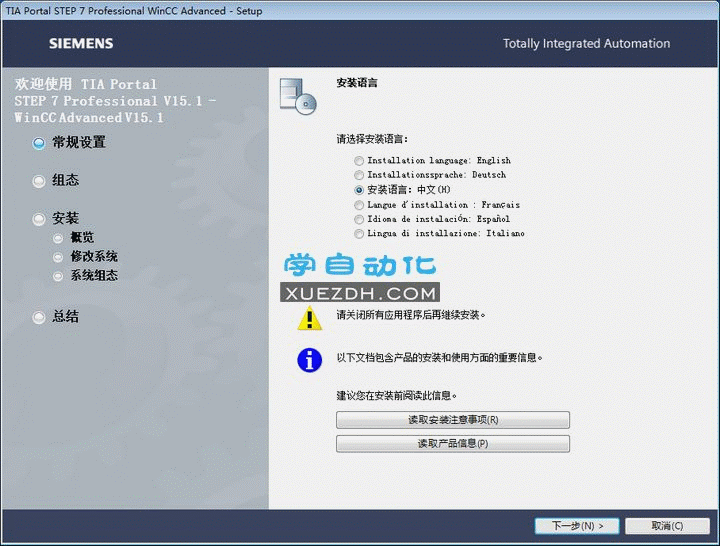The height and width of the screenshot is (546, 720).
Task: Click Totally Integrated Automation header text
Action: (x=586, y=44)
